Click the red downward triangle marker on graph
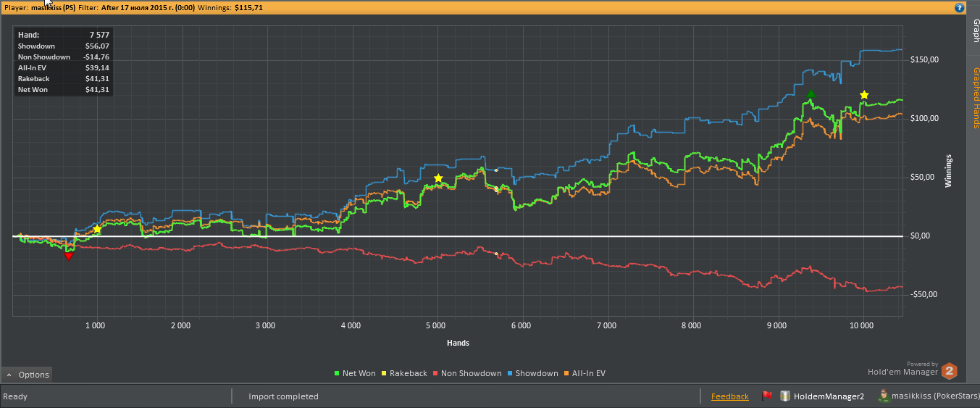 click(x=69, y=256)
